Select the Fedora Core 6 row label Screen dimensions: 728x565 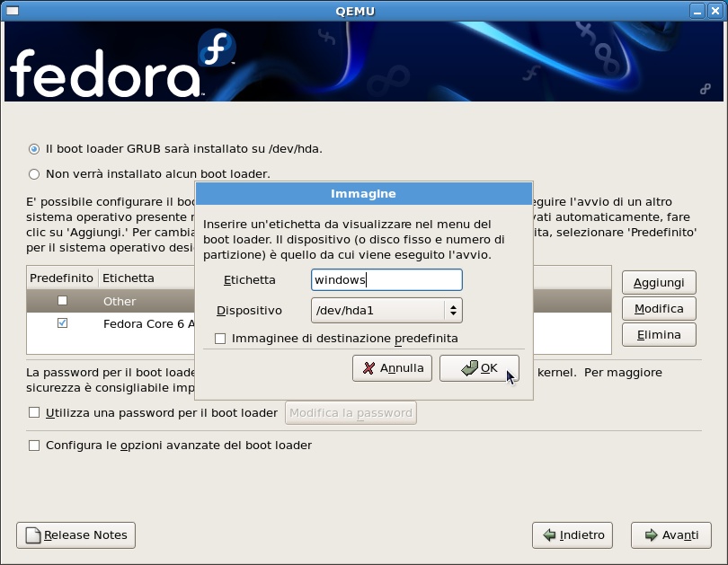[x=148, y=323]
